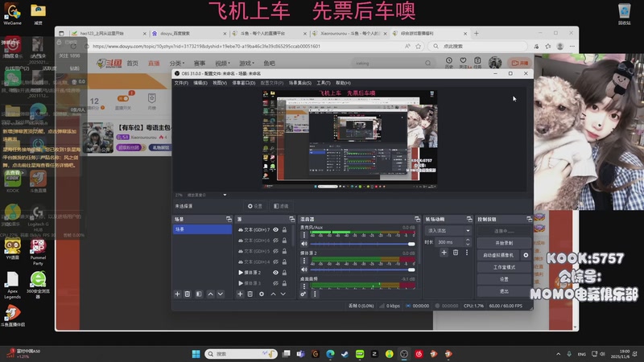Viewport: 644px width, 362px height.
Task: Open 媒体源 2 mixer channel options
Action: pos(304,261)
